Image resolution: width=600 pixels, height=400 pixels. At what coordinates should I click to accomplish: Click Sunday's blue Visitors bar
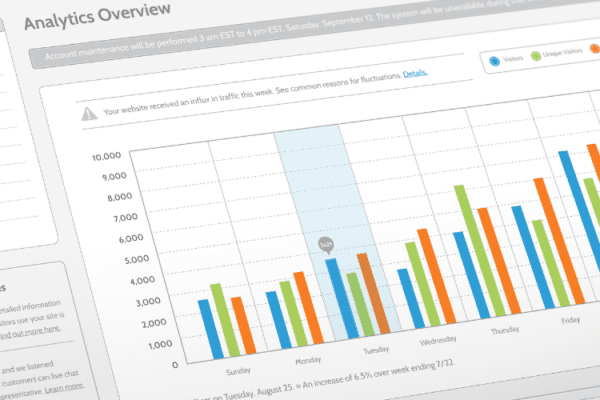click(x=211, y=329)
